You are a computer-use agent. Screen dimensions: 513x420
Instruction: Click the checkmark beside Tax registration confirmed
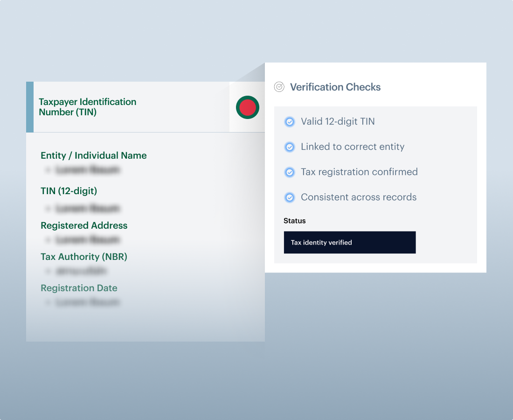point(290,172)
